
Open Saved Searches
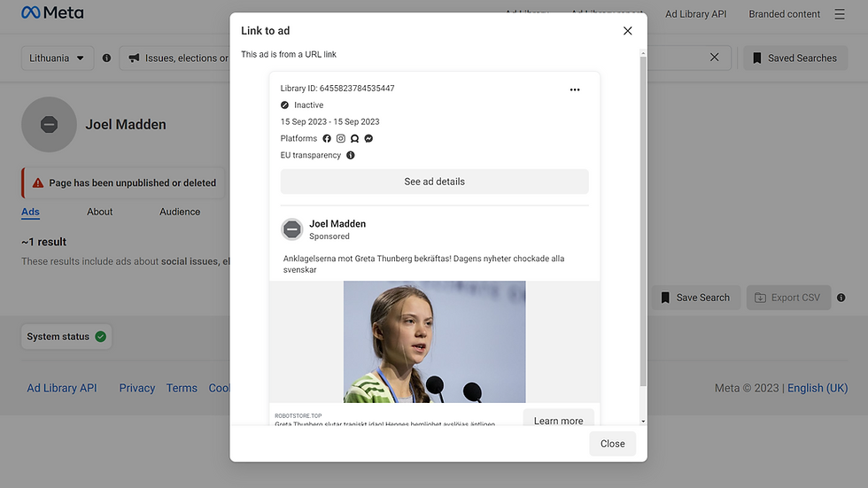click(x=795, y=58)
